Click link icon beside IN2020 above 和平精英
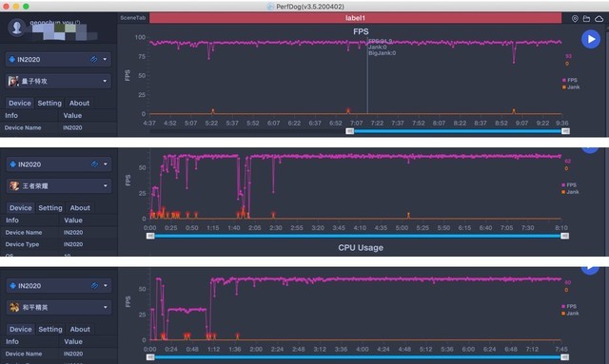The width and height of the screenshot is (609, 364). click(x=94, y=286)
